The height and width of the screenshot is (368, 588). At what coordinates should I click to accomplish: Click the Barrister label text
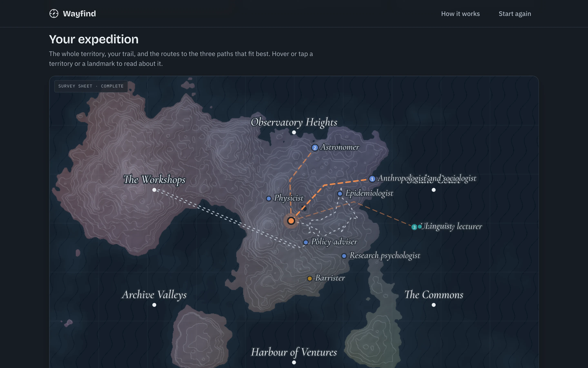click(x=330, y=278)
